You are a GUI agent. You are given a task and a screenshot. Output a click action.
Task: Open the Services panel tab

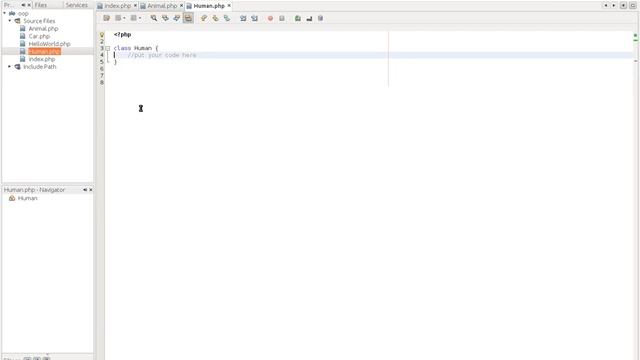[x=77, y=5]
